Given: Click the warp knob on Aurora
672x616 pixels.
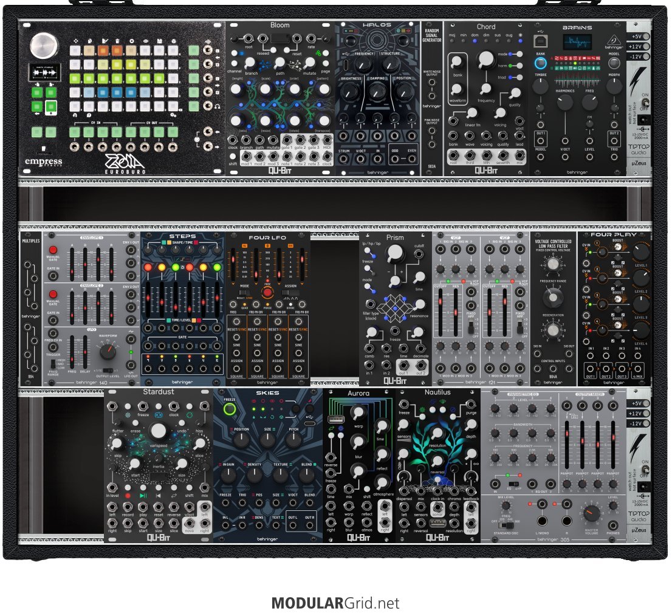Looking at the screenshot, I should pyautogui.click(x=358, y=413).
